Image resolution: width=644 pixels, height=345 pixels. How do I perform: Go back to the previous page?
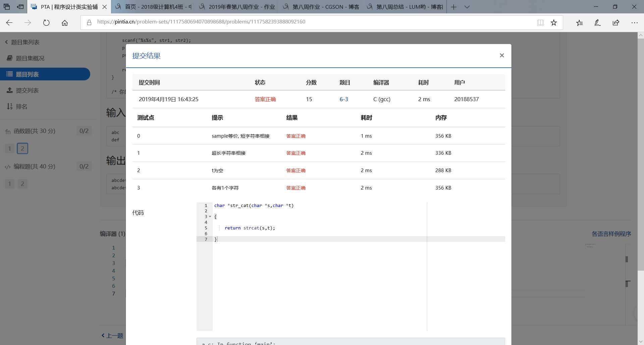click(9, 22)
